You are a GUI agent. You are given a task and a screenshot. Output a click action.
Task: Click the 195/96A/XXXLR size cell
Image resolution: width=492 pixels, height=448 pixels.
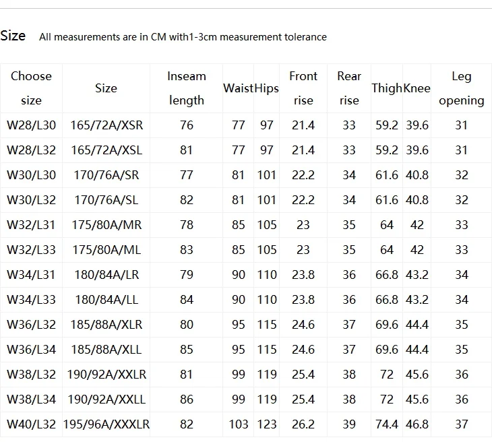pos(106,424)
